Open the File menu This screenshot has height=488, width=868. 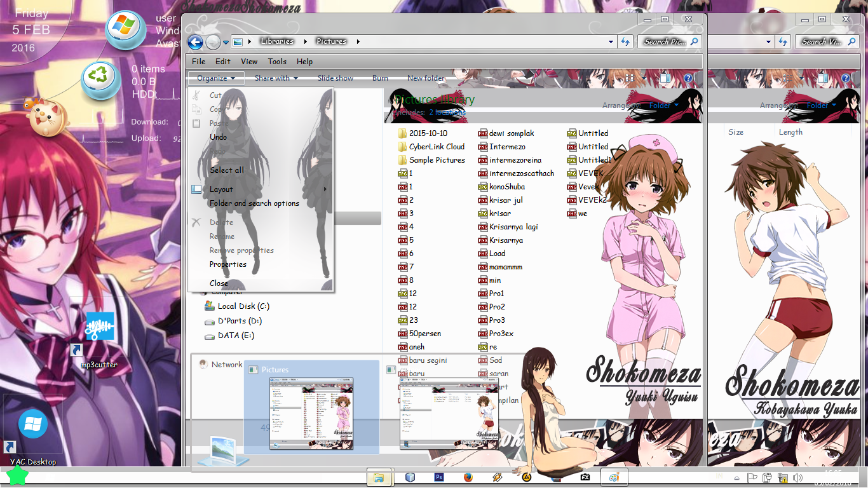[199, 62]
